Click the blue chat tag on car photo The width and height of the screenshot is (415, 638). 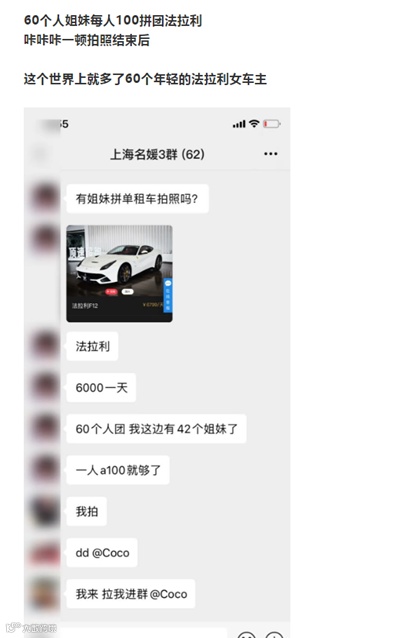pyautogui.click(x=168, y=295)
